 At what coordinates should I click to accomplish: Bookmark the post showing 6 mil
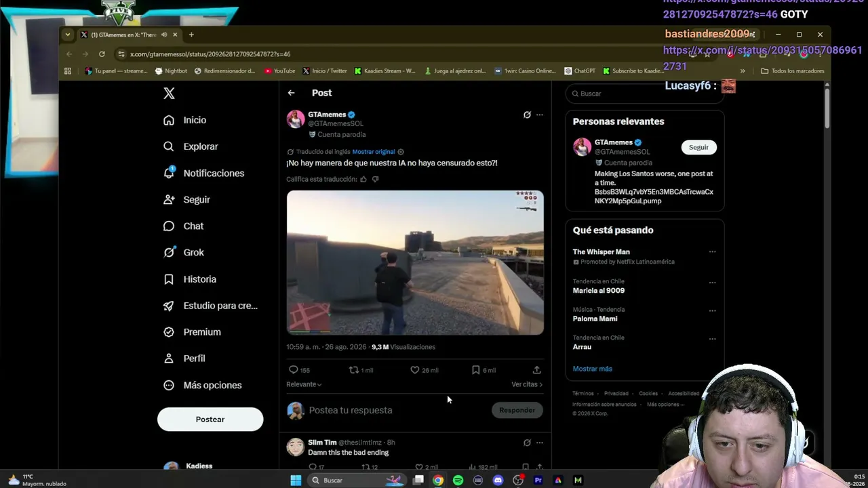[x=476, y=370]
